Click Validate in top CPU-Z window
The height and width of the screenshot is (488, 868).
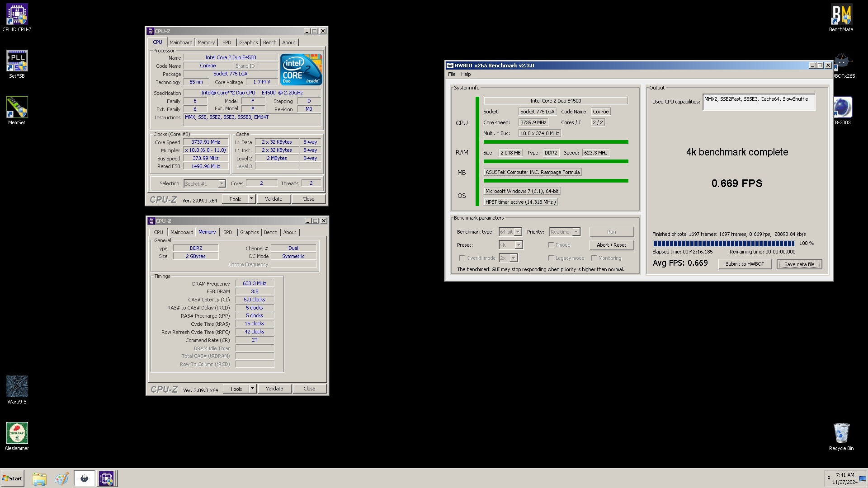click(274, 199)
